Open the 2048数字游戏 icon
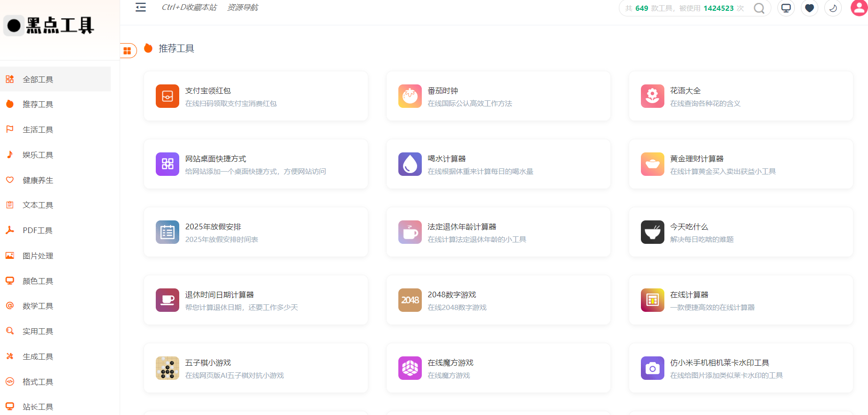868x415 pixels. 410,300
